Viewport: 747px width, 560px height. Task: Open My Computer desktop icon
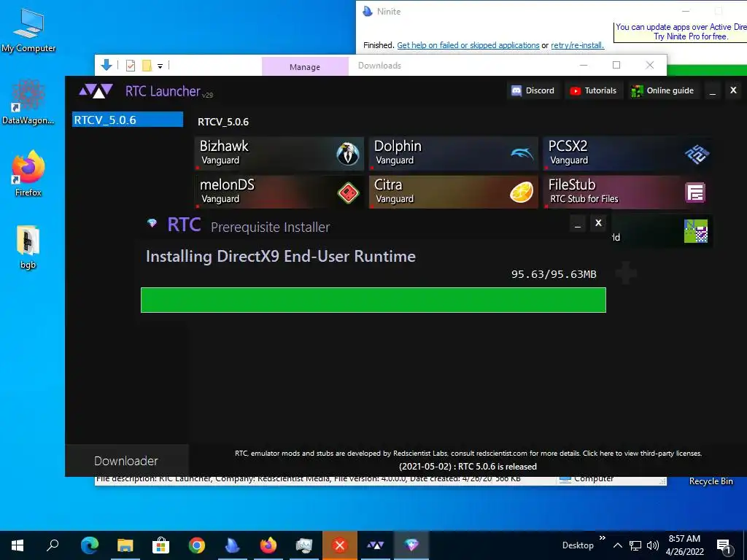(28, 30)
